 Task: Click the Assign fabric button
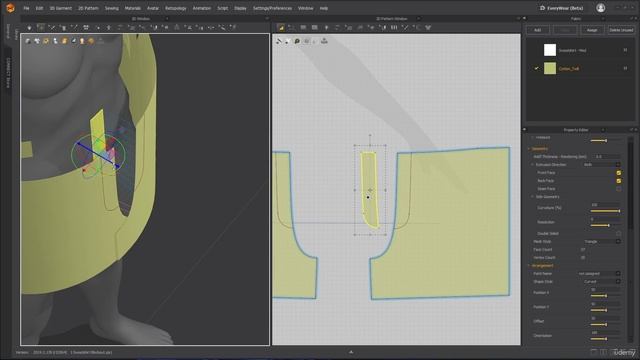(x=592, y=30)
